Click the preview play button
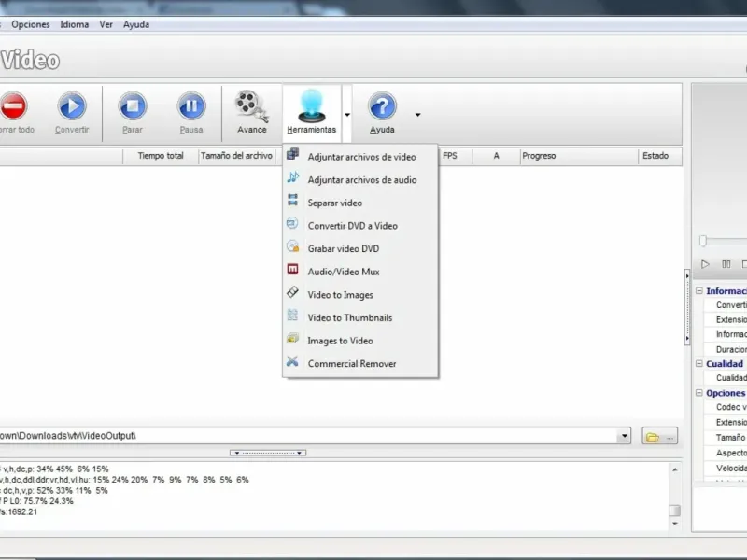Screen dimensions: 747x560 click(705, 264)
